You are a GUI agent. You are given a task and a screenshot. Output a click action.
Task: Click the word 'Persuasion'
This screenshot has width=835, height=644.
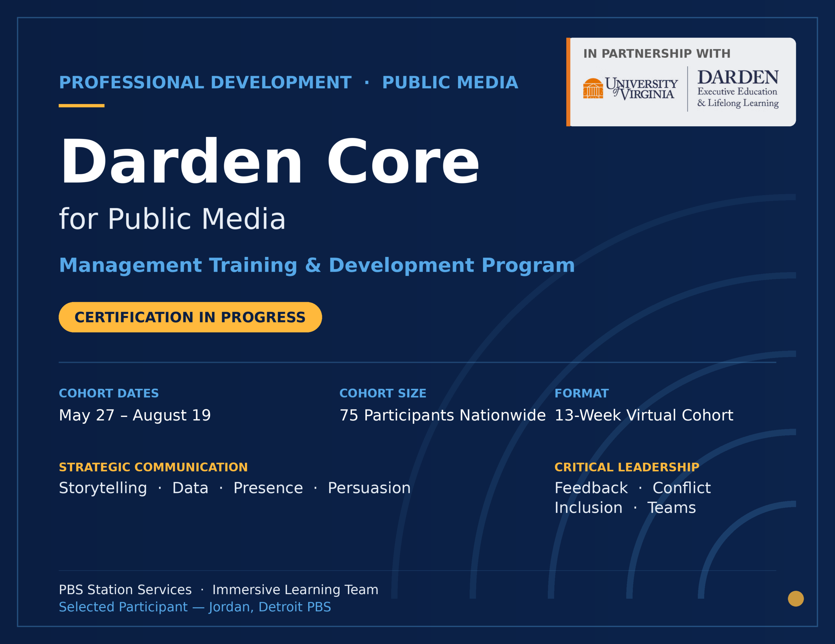(369, 488)
